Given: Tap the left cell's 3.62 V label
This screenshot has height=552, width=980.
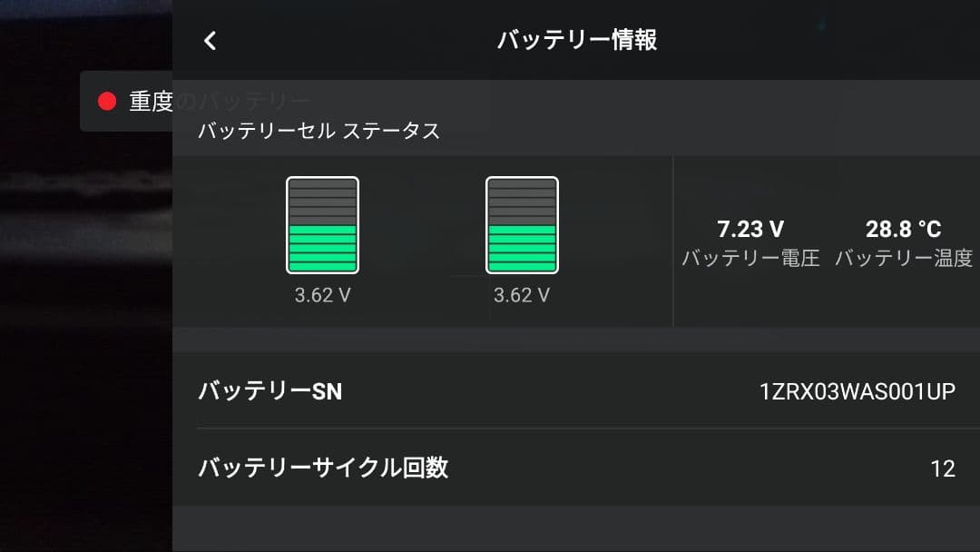Looking at the screenshot, I should [x=322, y=294].
